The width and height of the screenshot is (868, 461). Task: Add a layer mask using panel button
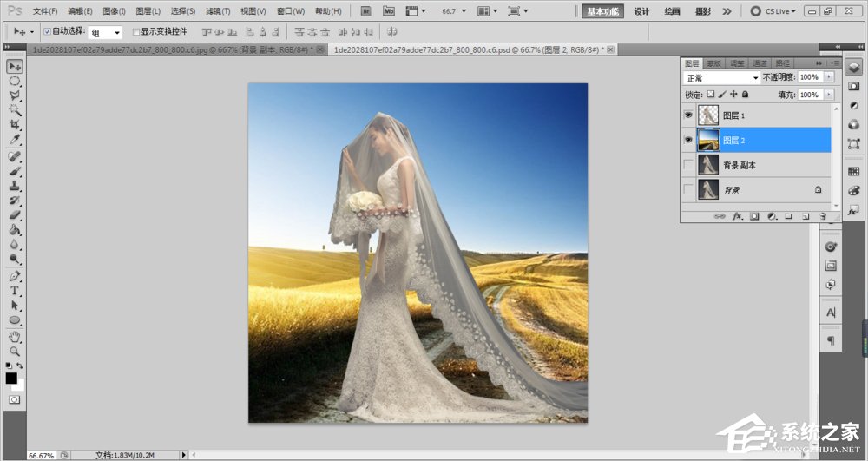[754, 215]
